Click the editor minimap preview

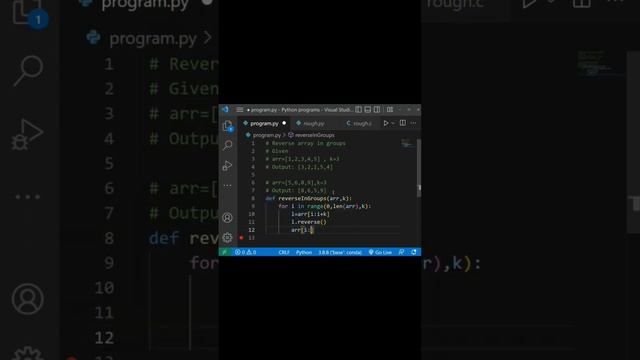pyautogui.click(x=407, y=143)
